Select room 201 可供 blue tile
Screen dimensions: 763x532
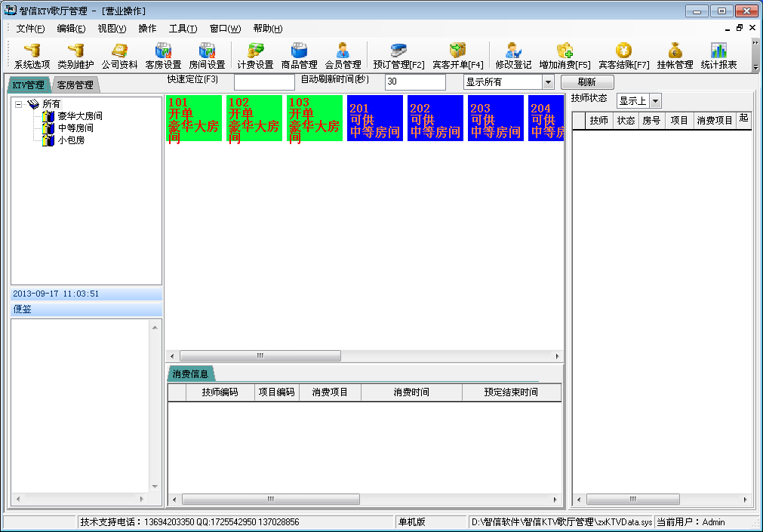coord(374,118)
